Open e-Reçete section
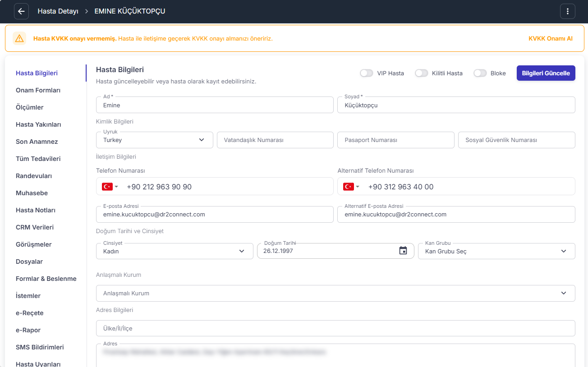This screenshot has width=588, height=367. (x=30, y=313)
